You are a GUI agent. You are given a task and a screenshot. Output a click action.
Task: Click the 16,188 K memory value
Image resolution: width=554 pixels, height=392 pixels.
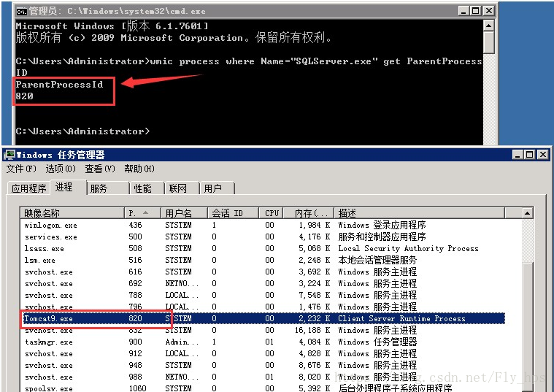pyautogui.click(x=312, y=330)
